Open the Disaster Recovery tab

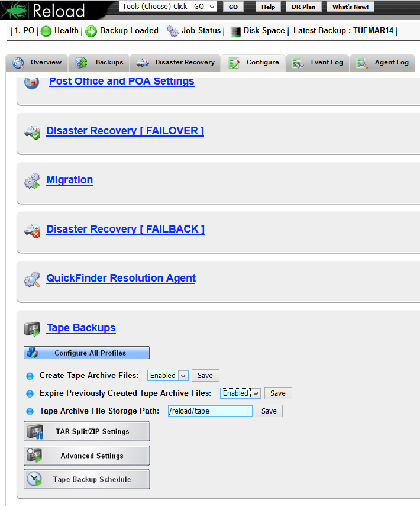point(175,63)
